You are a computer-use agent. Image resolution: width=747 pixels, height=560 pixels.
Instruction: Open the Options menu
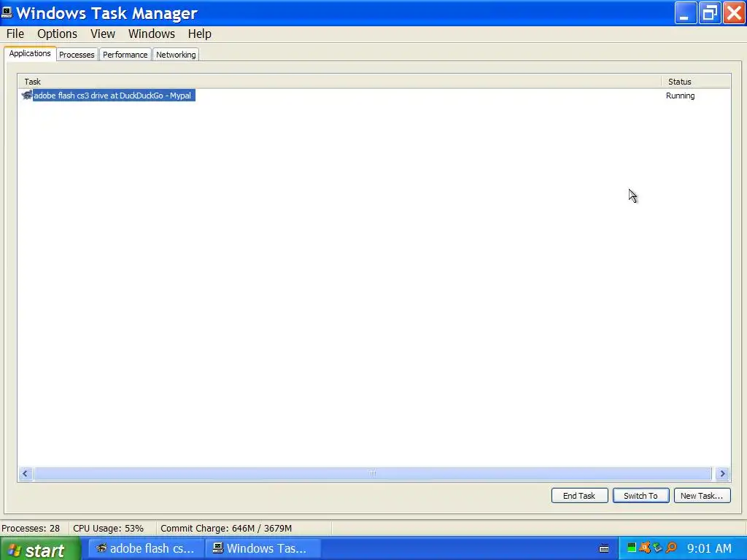pos(57,34)
